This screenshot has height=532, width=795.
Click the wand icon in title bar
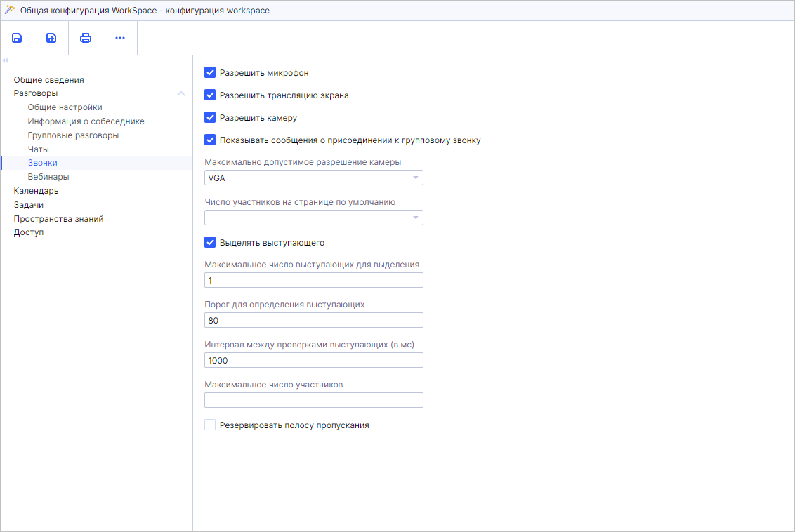click(x=10, y=10)
